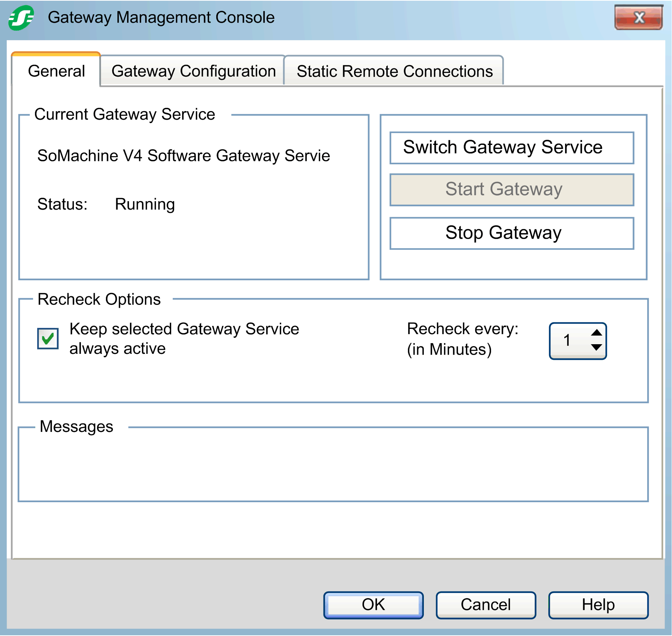The height and width of the screenshot is (636, 672).
Task: Click into the recheck minutes value field
Action: pos(568,340)
